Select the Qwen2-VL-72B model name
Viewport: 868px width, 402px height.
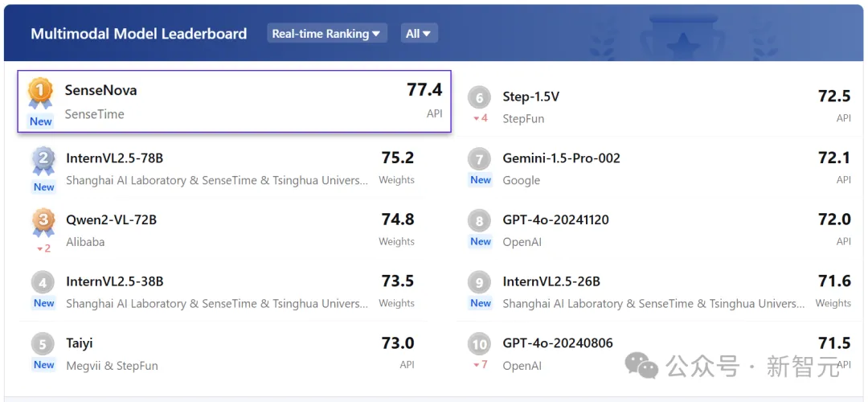click(111, 219)
